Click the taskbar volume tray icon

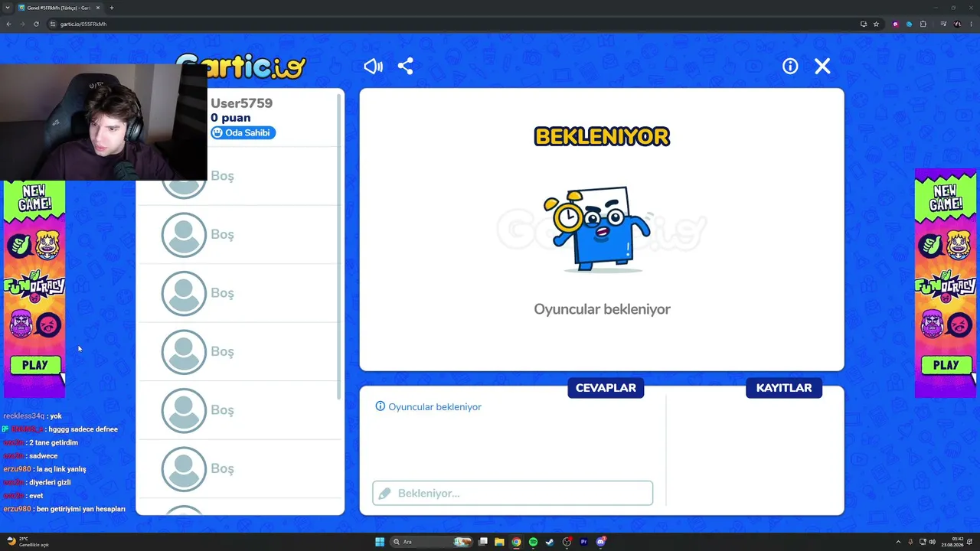[x=932, y=542]
